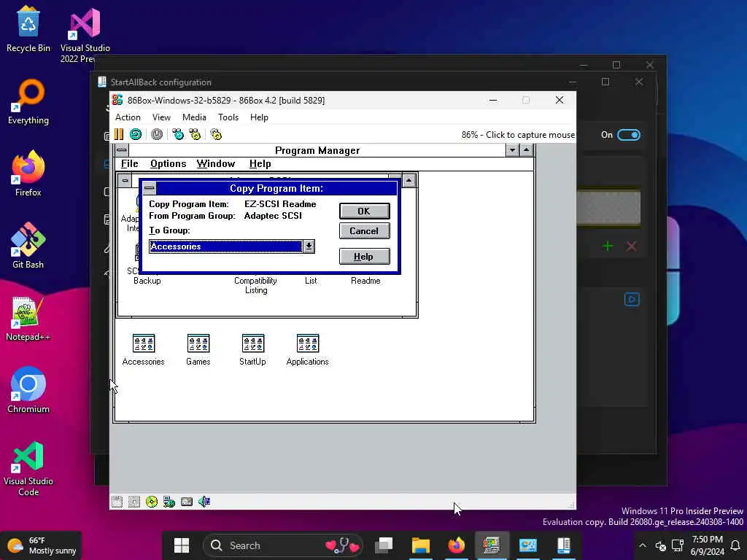Send Ctrl+Alt+Esc using the yellow keys icon

[x=195, y=134]
